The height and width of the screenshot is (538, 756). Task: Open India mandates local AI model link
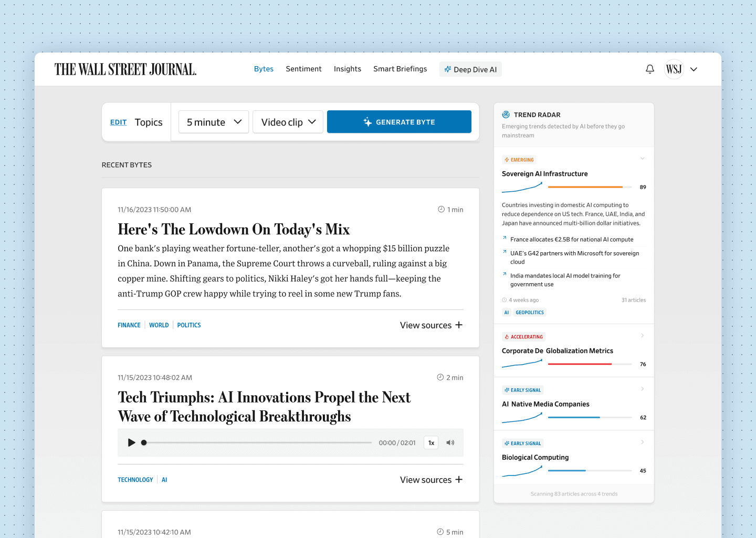click(565, 280)
